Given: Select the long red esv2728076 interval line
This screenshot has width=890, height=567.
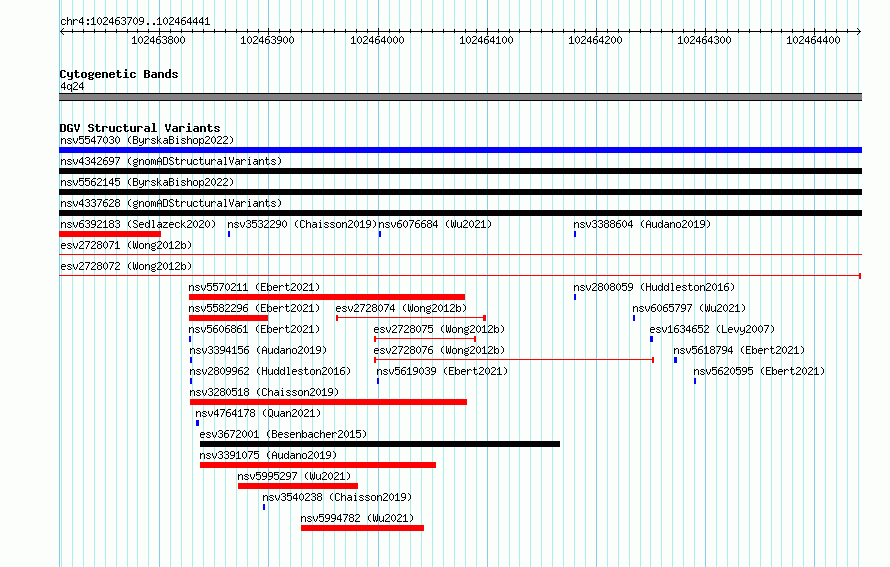Looking at the screenshot, I should 514,360.
